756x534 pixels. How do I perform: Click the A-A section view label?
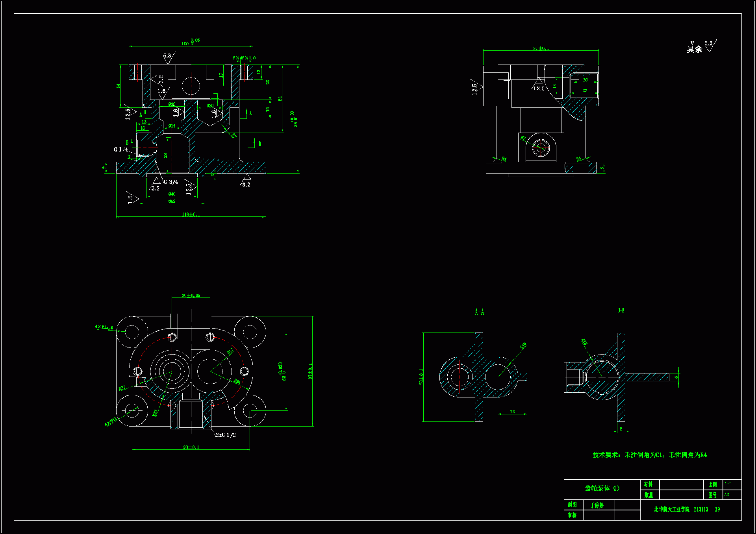point(479,312)
